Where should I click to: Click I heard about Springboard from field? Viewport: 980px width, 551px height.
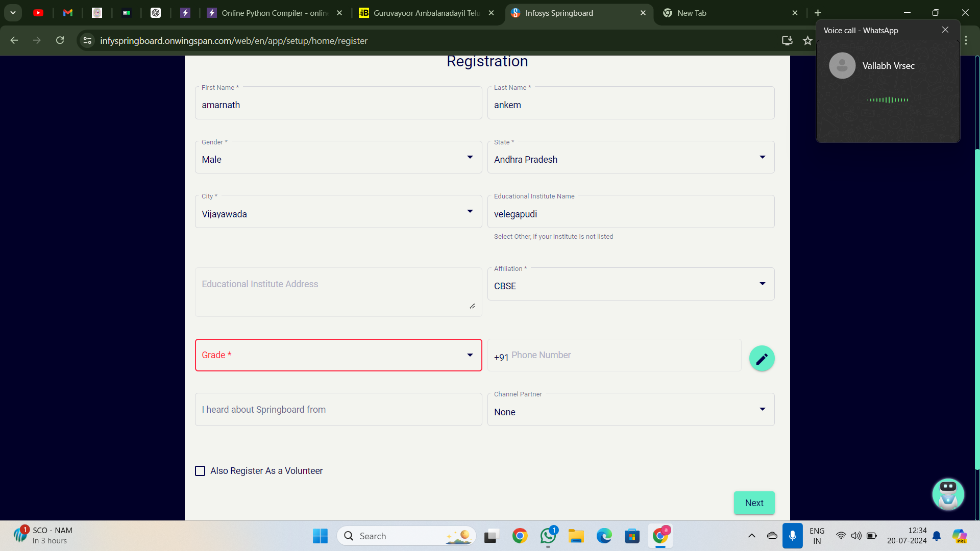pyautogui.click(x=338, y=410)
